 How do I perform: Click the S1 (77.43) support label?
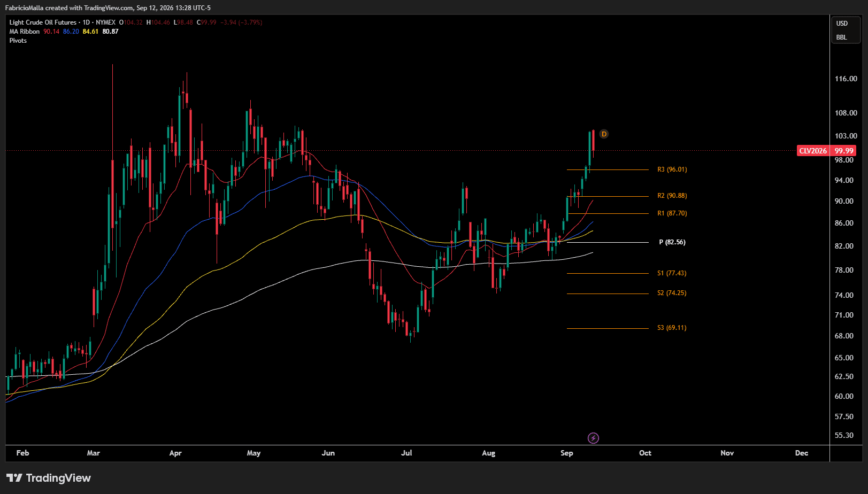[x=672, y=273]
